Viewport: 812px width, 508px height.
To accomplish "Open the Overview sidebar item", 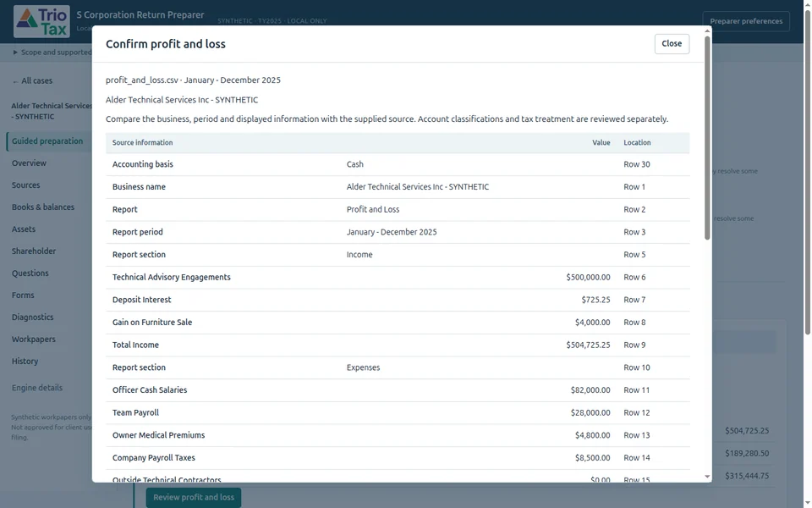I will click(x=29, y=163).
